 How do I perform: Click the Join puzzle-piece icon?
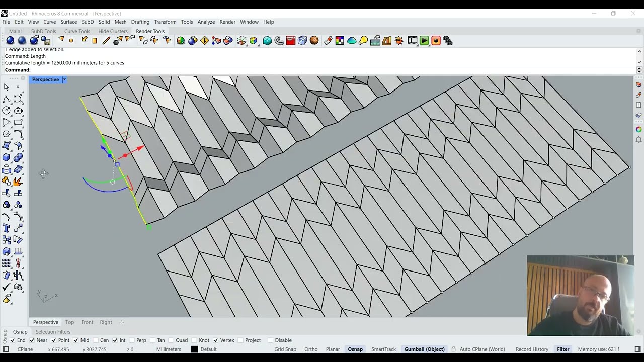[6, 181]
